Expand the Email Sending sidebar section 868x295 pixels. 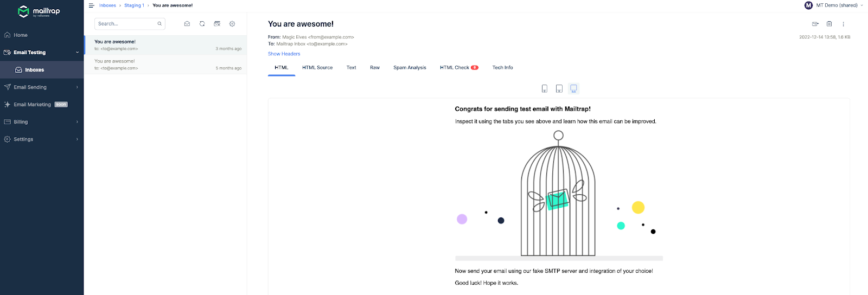point(42,87)
